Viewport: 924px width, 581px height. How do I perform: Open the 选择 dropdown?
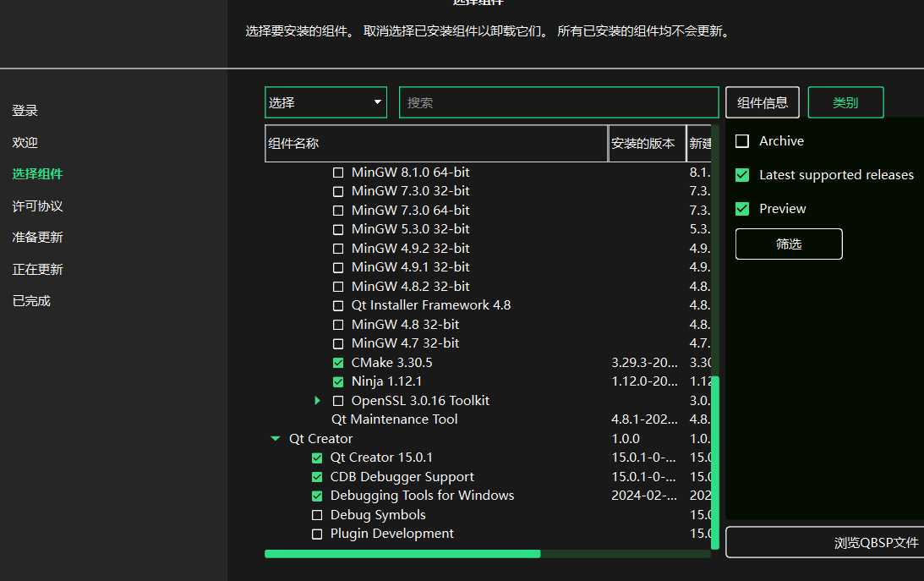pyautogui.click(x=325, y=102)
